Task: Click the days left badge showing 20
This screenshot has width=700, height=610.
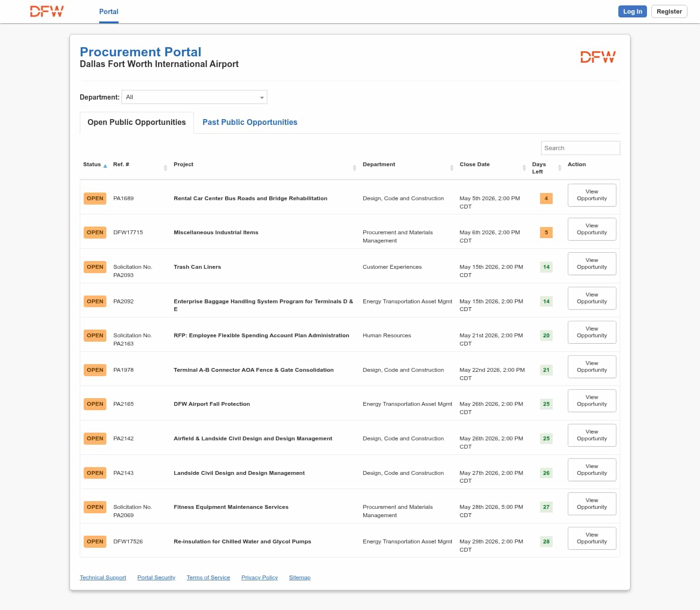Action: (546, 335)
